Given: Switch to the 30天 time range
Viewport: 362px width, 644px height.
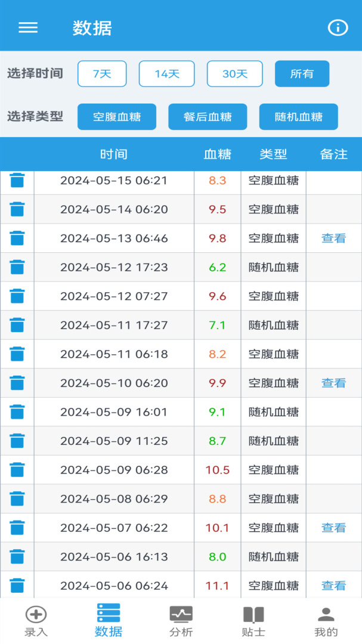Looking at the screenshot, I should tap(234, 73).
